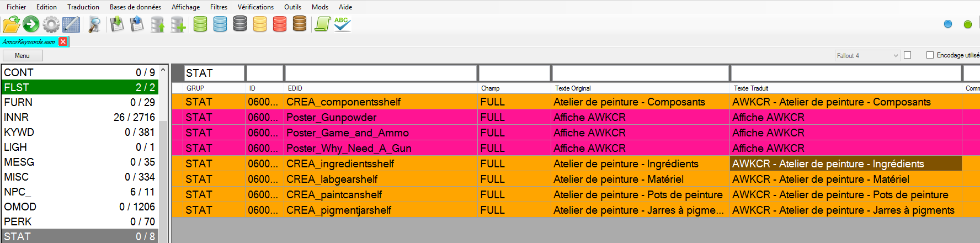
Task: Open file with the folder icon
Action: (x=11, y=24)
